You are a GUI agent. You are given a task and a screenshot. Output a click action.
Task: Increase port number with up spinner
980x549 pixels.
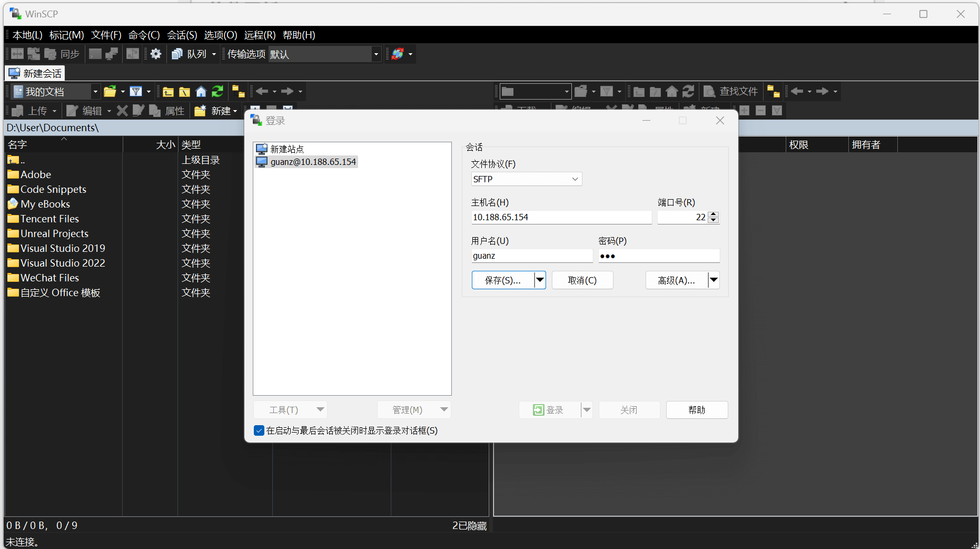(x=714, y=214)
